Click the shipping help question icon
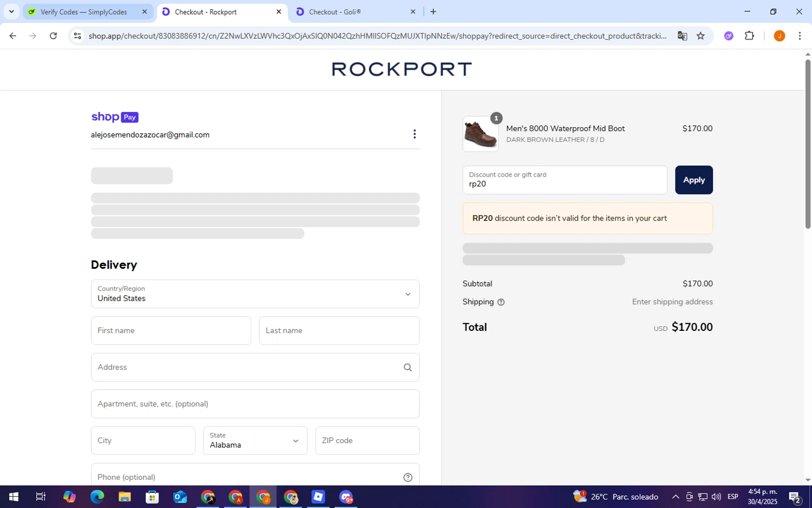Viewport: 812px width, 508px height. (x=501, y=302)
